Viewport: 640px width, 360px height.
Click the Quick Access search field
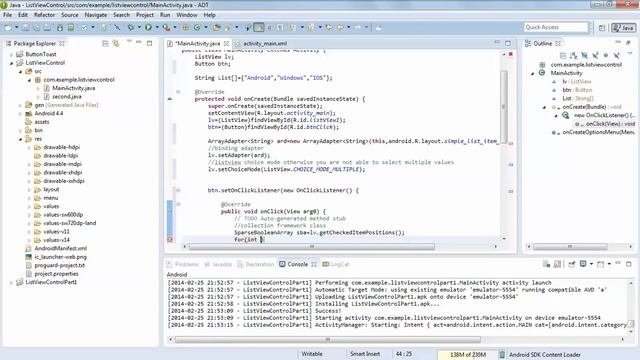coord(556,27)
